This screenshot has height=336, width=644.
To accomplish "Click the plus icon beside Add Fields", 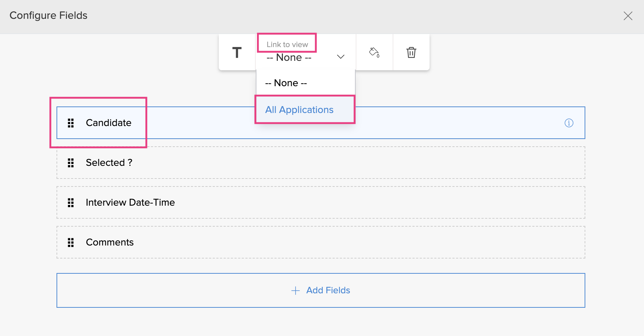I will click(296, 291).
